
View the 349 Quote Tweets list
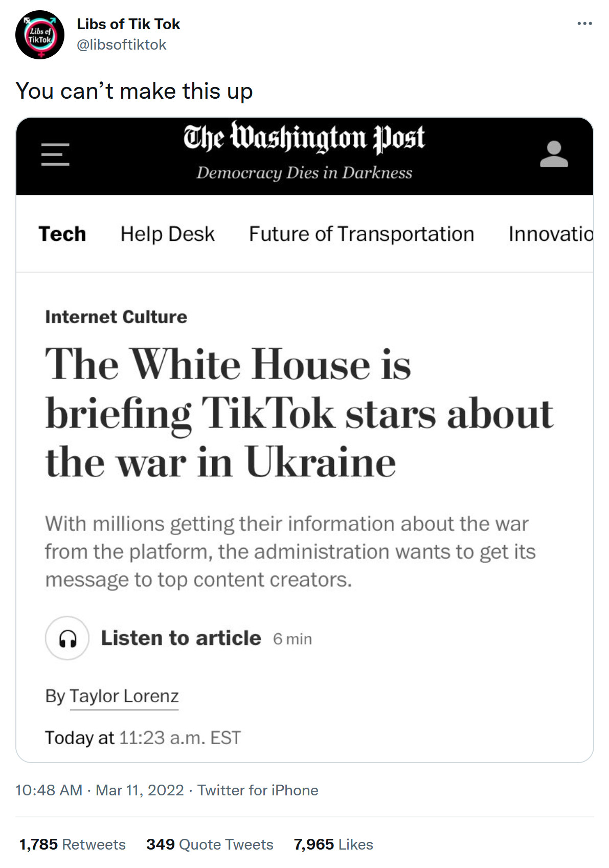(x=210, y=844)
